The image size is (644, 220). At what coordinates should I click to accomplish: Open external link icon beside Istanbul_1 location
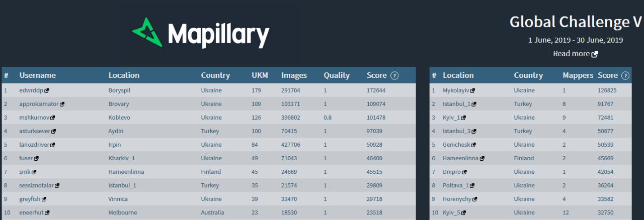click(x=474, y=104)
